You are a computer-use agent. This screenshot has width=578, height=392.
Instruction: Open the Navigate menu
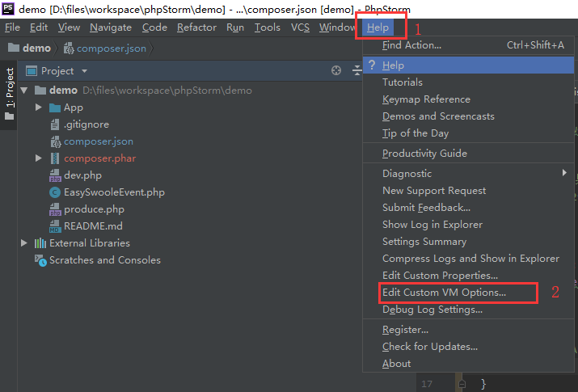111,27
